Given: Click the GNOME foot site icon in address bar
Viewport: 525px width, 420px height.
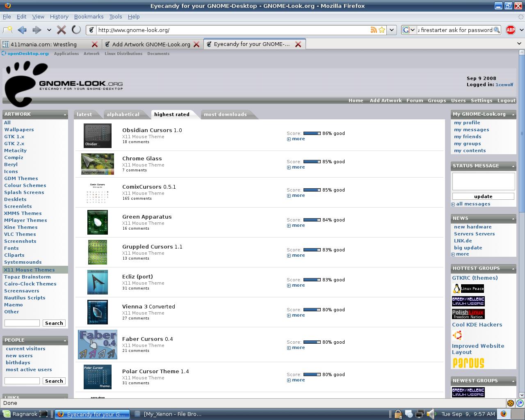Looking at the screenshot, I should (92, 30).
